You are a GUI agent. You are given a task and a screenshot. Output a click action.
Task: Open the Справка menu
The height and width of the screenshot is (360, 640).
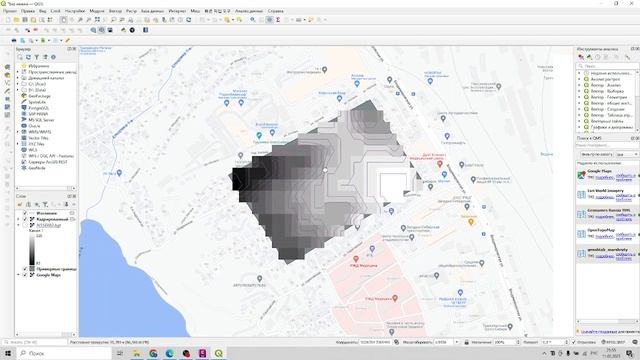click(276, 11)
